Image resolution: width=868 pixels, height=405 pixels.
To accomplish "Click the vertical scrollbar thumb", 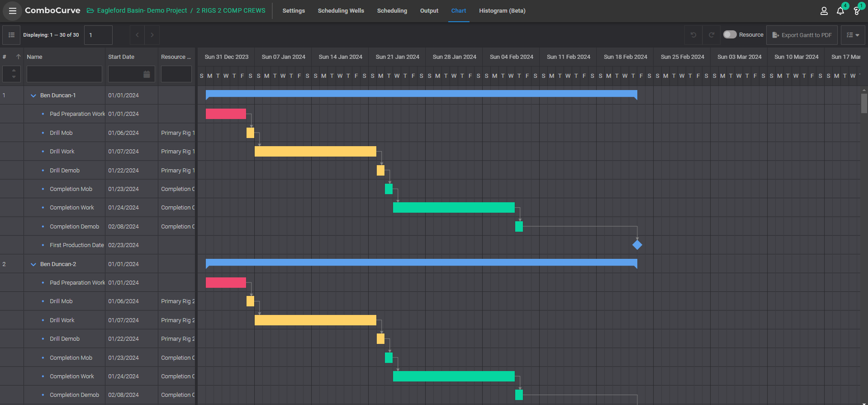I will tap(864, 103).
